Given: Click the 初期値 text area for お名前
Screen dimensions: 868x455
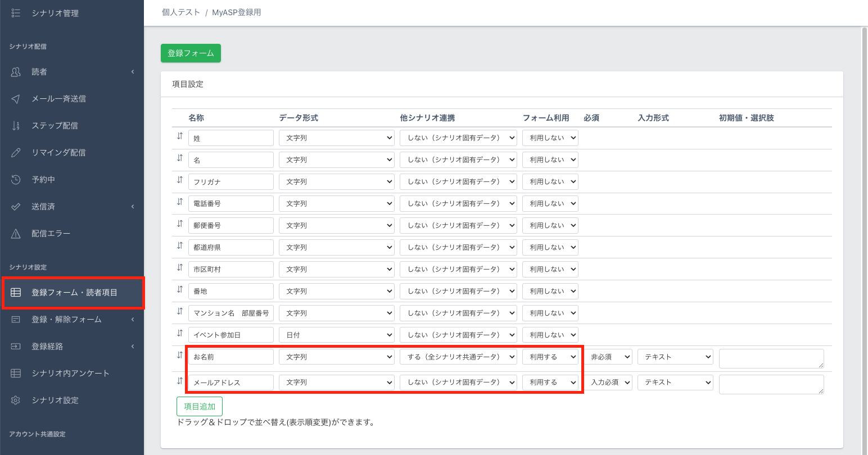Looking at the screenshot, I should pos(771,358).
